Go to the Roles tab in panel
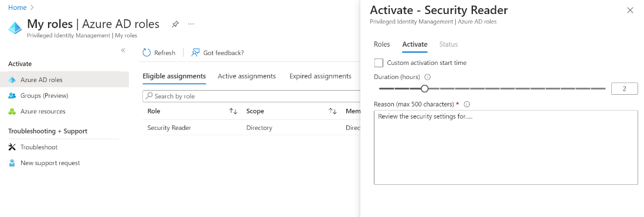The width and height of the screenshot is (644, 217). [x=382, y=44]
